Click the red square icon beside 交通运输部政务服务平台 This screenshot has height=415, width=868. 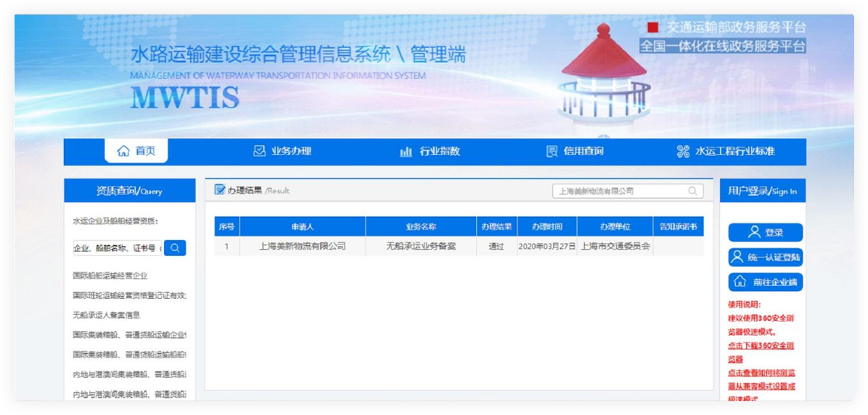[x=652, y=28]
